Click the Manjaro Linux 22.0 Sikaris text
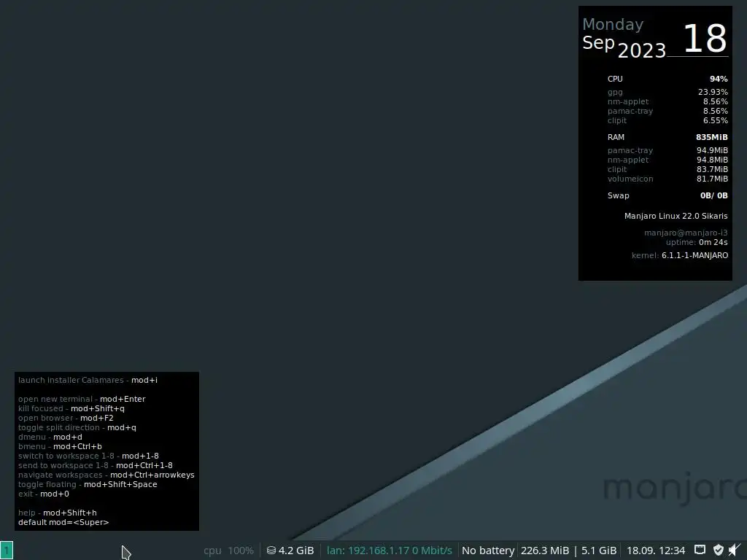 point(676,216)
